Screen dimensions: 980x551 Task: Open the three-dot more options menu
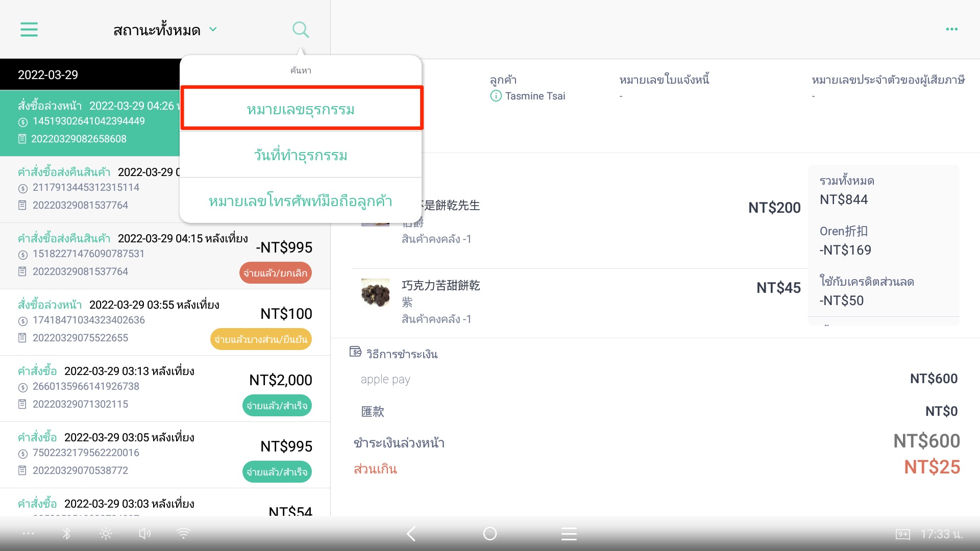click(951, 29)
